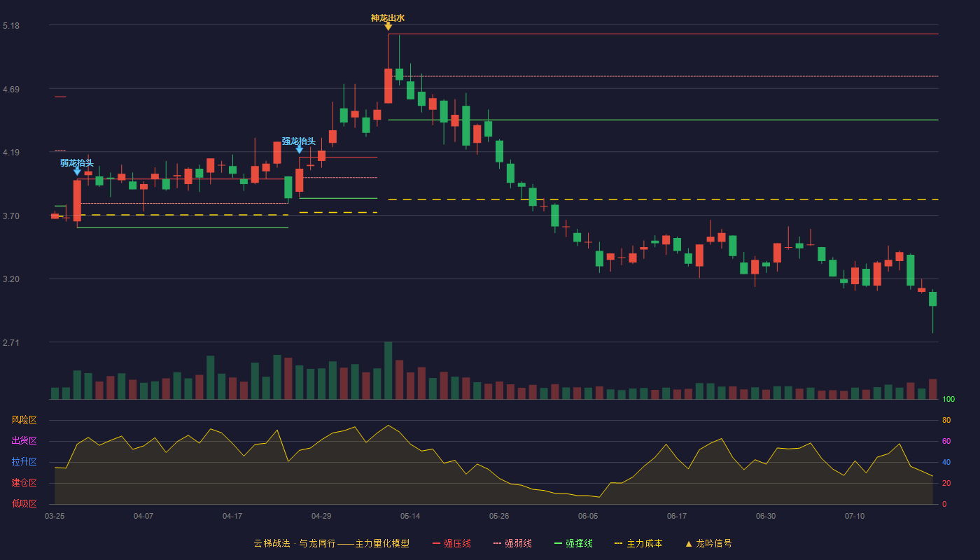Click the 06-05 date label
980x560 pixels.
[588, 516]
